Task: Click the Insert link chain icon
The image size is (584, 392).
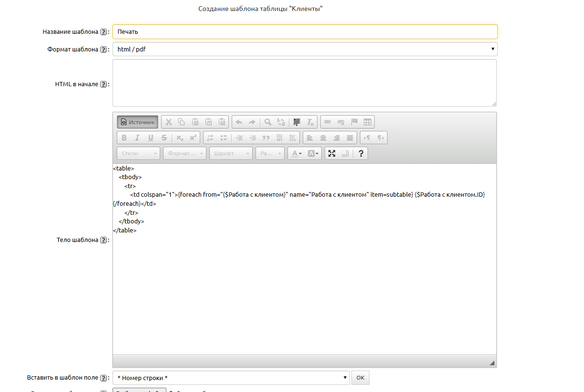Action: (328, 122)
